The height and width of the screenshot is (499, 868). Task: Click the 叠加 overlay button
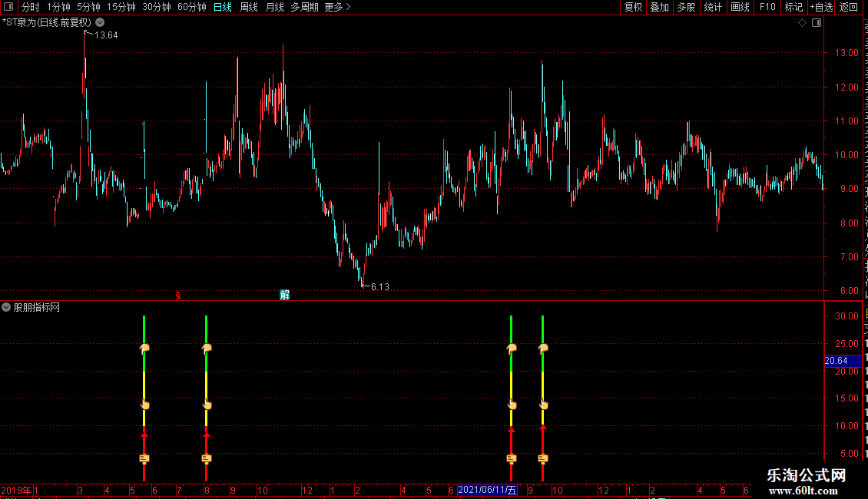pyautogui.click(x=659, y=7)
